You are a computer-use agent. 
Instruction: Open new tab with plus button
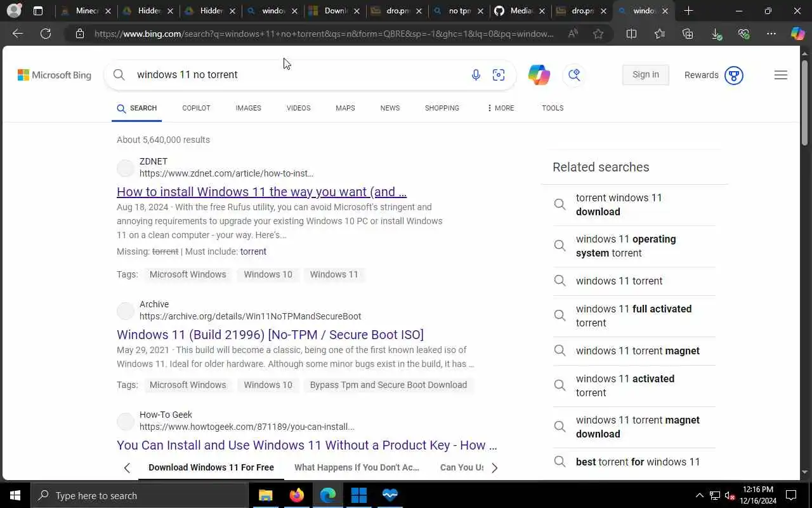pos(688,11)
